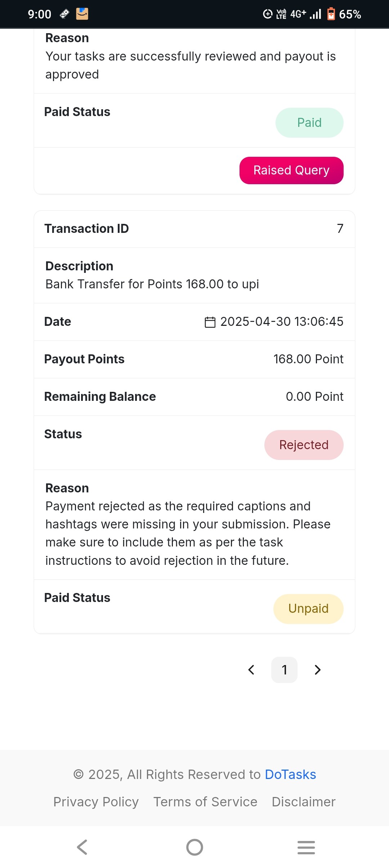Tap the Transaction ID 7 row
Screen dimensions: 389x868
[x=194, y=229]
